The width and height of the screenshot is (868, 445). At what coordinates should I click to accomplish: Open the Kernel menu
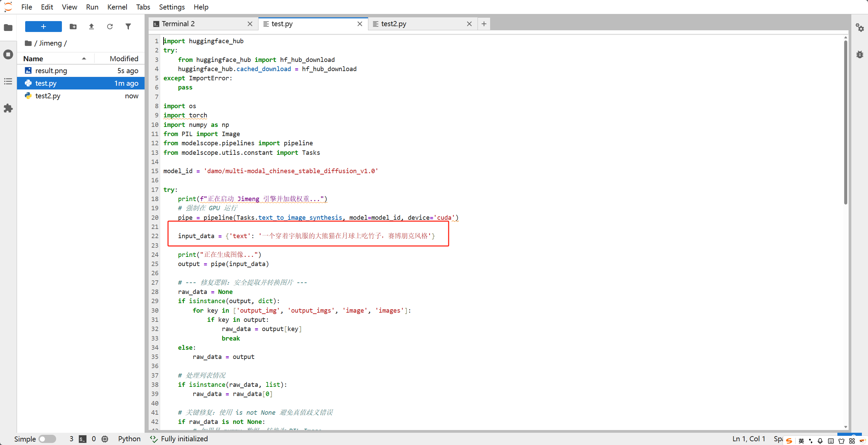point(117,7)
